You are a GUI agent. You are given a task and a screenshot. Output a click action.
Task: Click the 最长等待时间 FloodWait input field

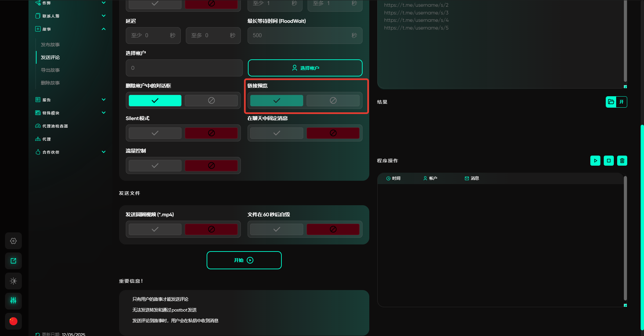[x=300, y=36]
